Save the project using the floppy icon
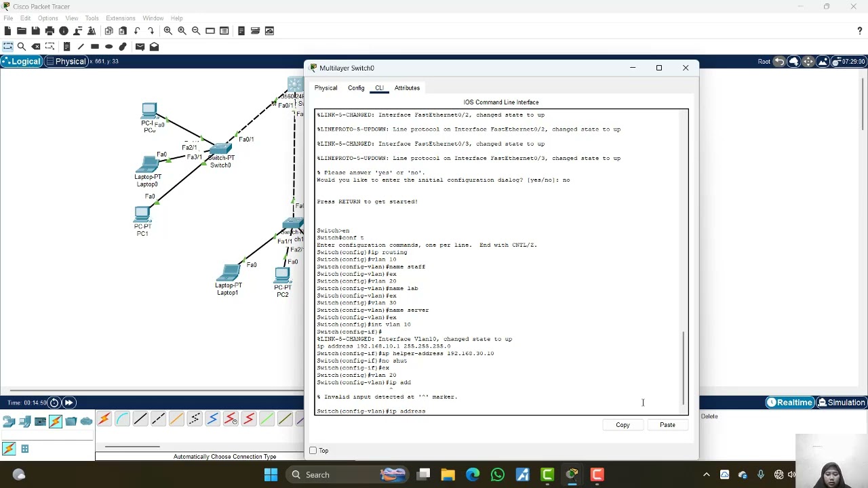 click(35, 30)
